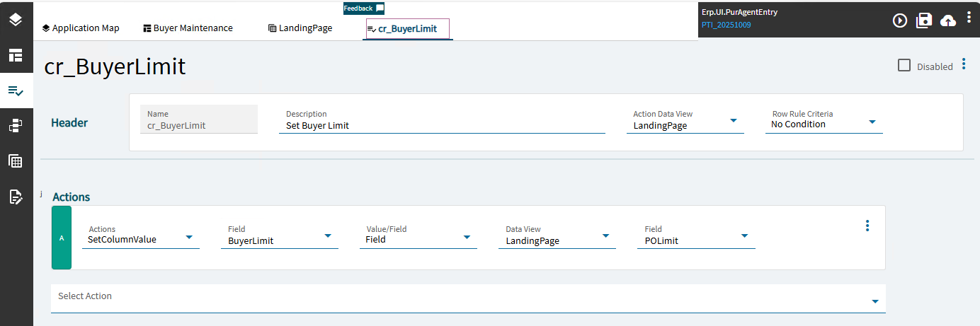Image resolution: width=980 pixels, height=326 pixels.
Task: Click the Erp.UI.PurAgentEntry title text
Action: click(x=739, y=12)
